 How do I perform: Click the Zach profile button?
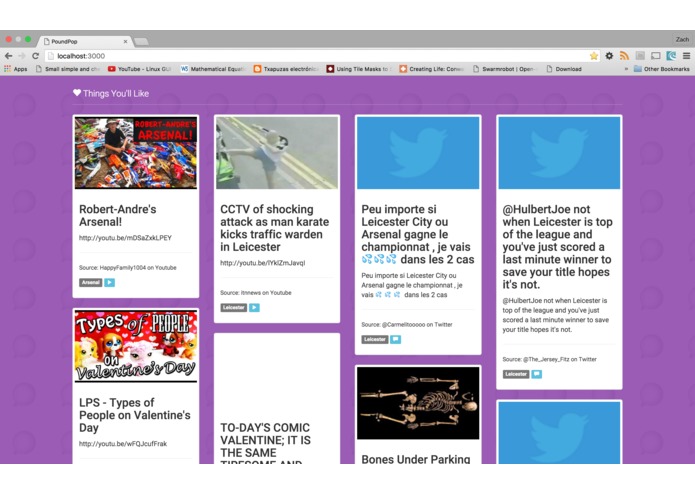click(682, 39)
